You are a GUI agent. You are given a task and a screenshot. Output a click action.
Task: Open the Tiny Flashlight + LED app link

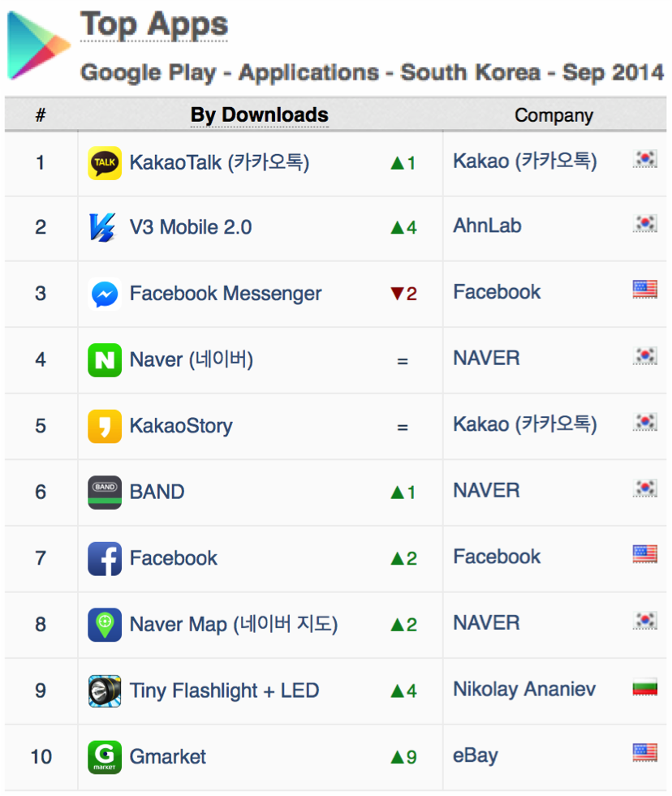224,691
